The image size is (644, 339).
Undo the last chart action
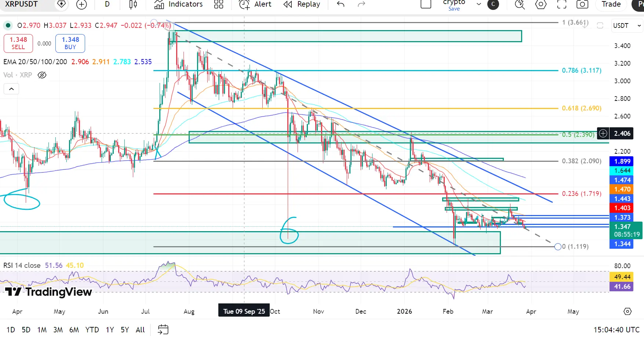click(341, 4)
